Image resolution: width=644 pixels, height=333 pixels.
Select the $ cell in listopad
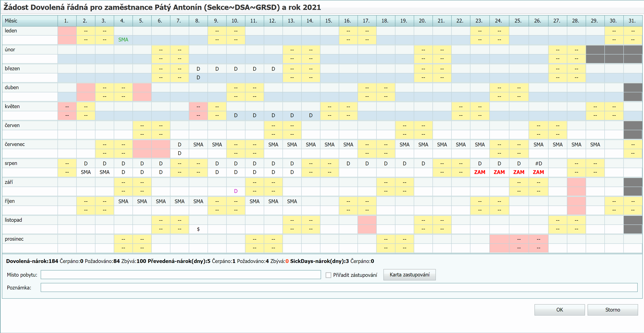tap(198, 229)
